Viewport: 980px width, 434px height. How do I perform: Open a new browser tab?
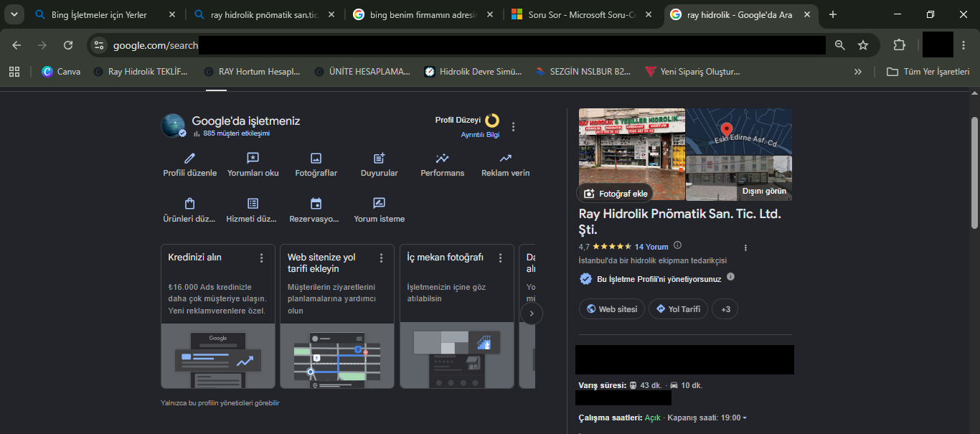pyautogui.click(x=833, y=14)
